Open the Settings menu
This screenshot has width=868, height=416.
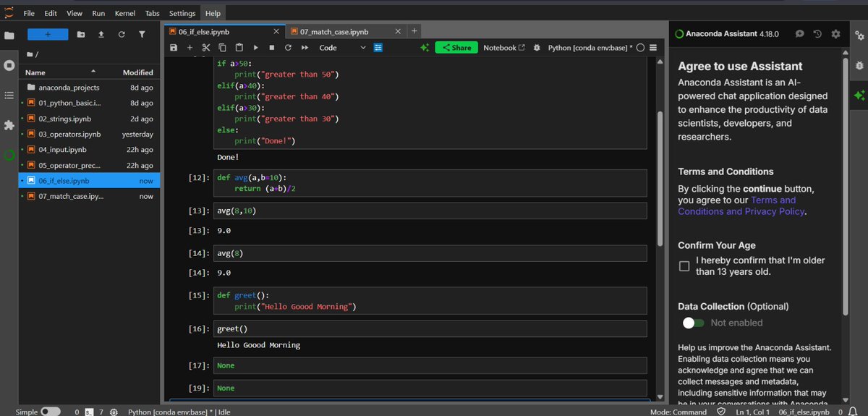tap(182, 13)
